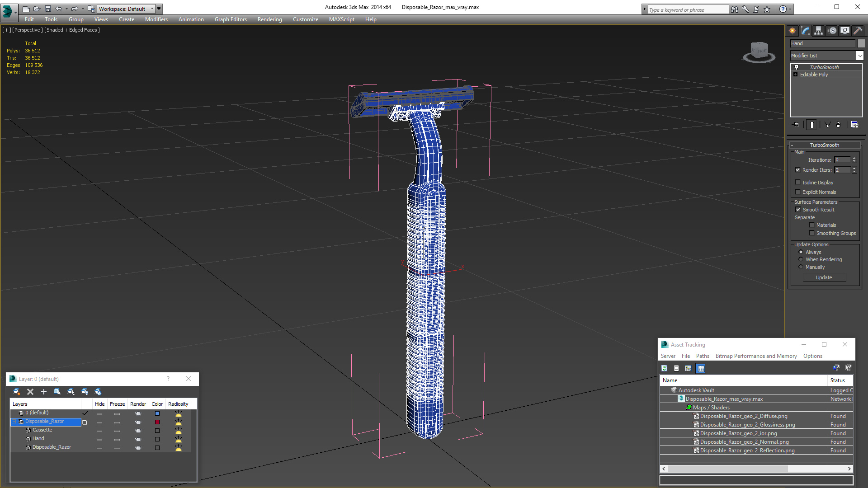Enable Explicit Normals checkbox
The width and height of the screenshot is (868, 488).
tap(798, 192)
